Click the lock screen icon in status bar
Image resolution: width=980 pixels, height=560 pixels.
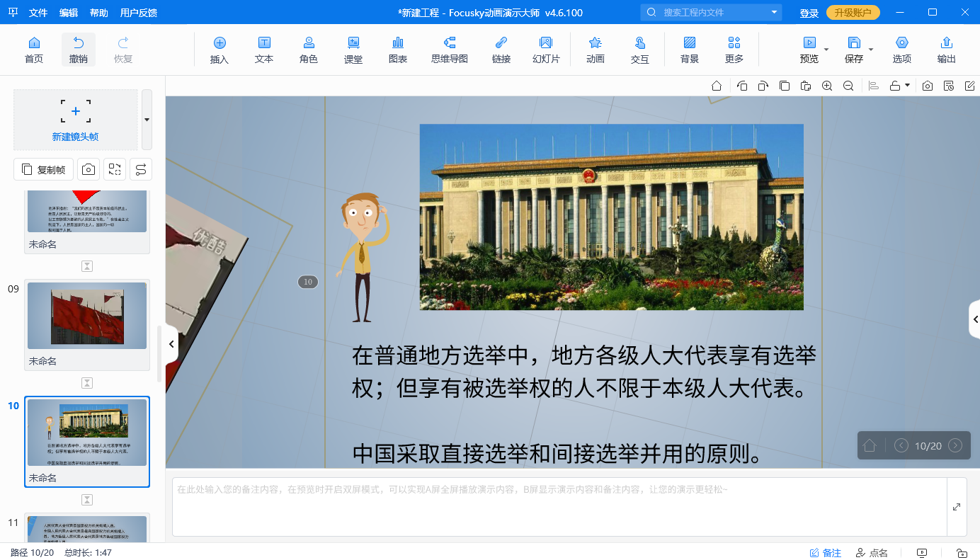(962, 553)
